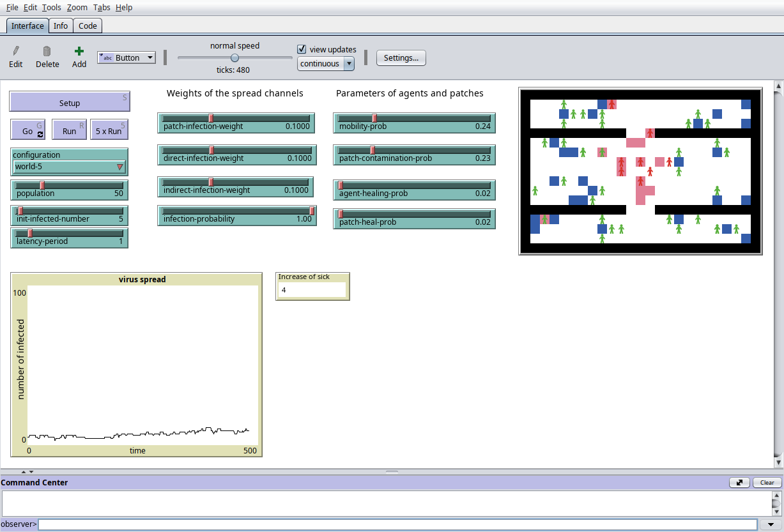Image resolution: width=784 pixels, height=532 pixels.
Task: Switch to the Info tab
Action: (x=61, y=26)
